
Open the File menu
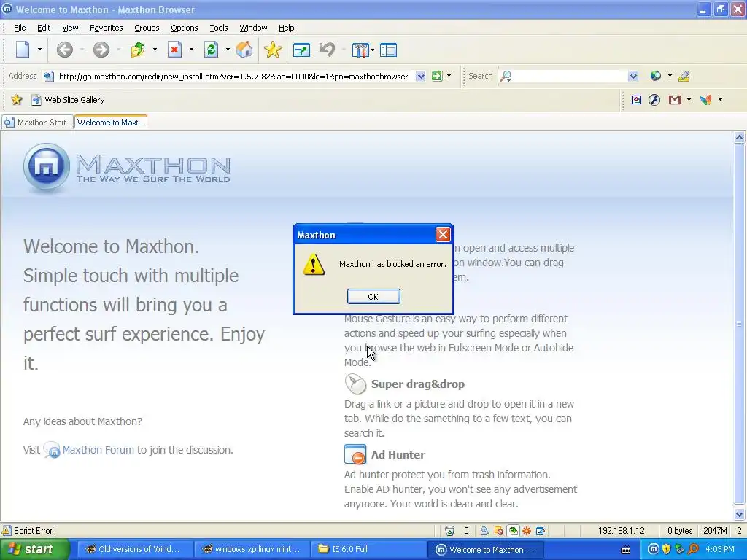coord(20,28)
